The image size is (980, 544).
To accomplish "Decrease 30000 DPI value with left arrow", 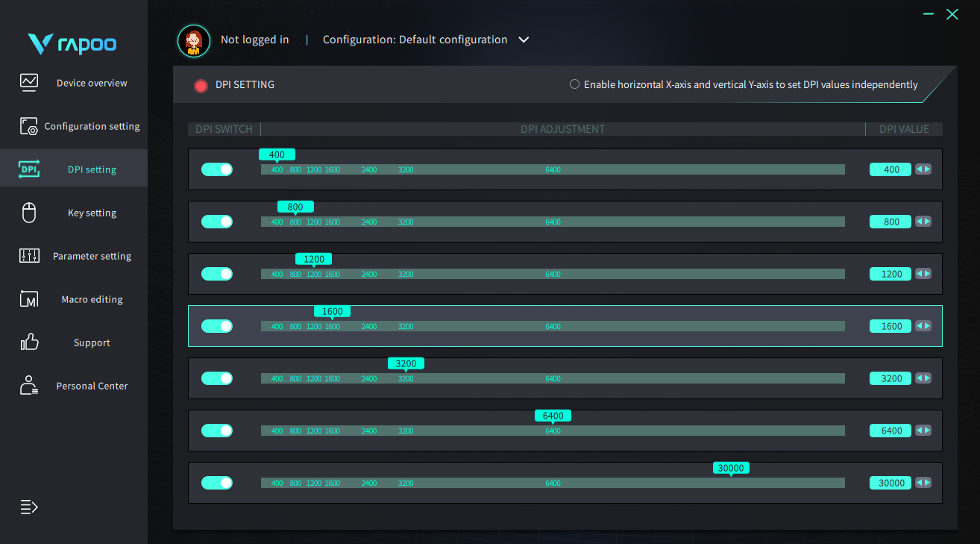I will (920, 483).
